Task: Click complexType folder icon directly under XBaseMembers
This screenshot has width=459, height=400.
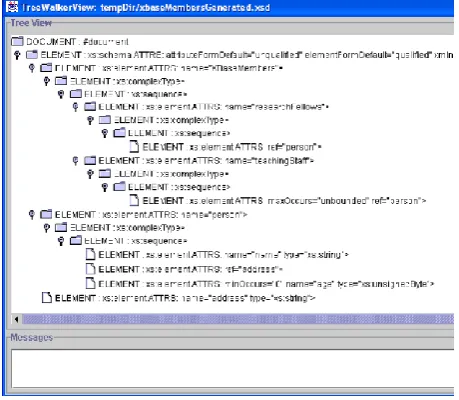Action: pos(61,81)
